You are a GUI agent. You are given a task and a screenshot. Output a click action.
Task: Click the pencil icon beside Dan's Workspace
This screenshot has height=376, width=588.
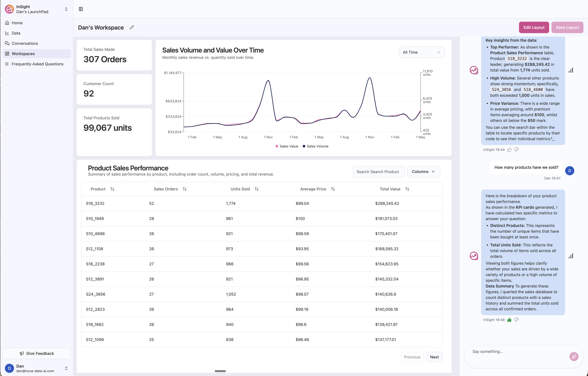pos(132,27)
